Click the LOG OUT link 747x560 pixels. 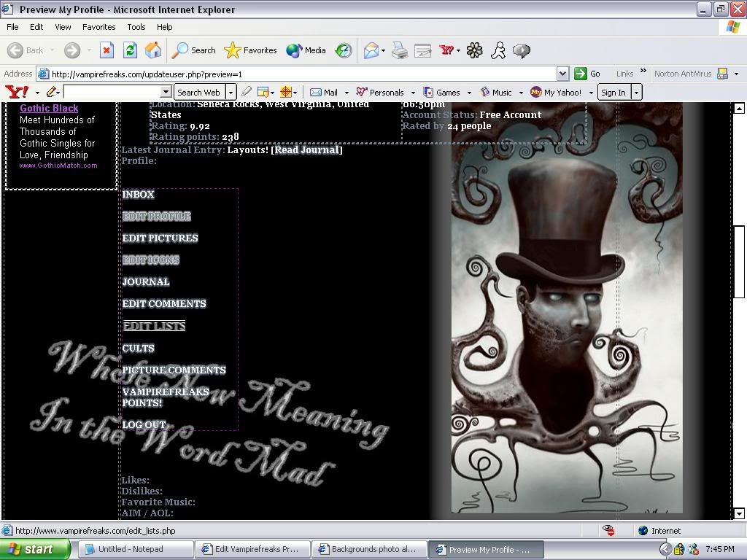tap(144, 425)
